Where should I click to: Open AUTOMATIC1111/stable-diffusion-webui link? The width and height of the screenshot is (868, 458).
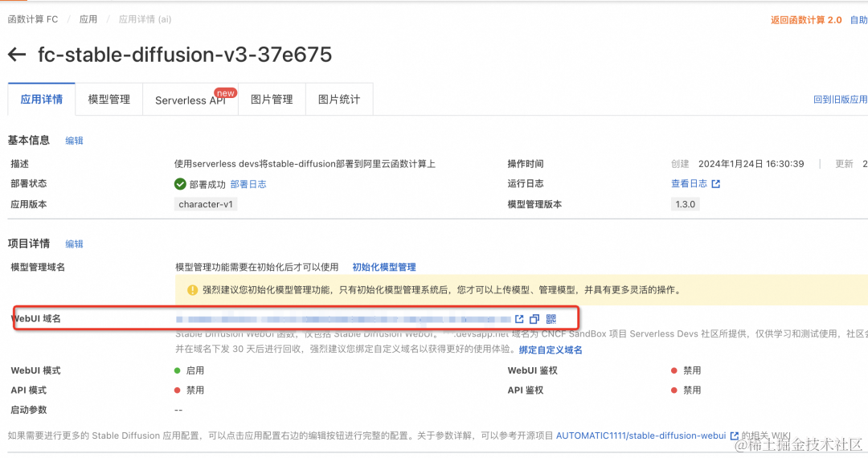641,436
